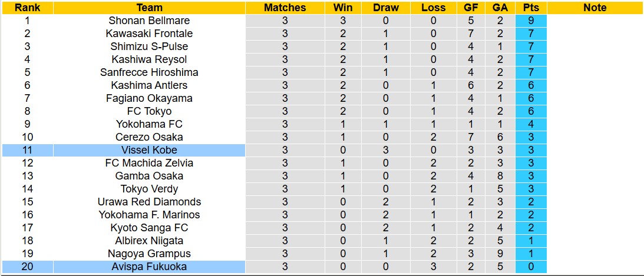Open Nagoya Grampus team name
The height and width of the screenshot is (276, 644).
coord(149,254)
